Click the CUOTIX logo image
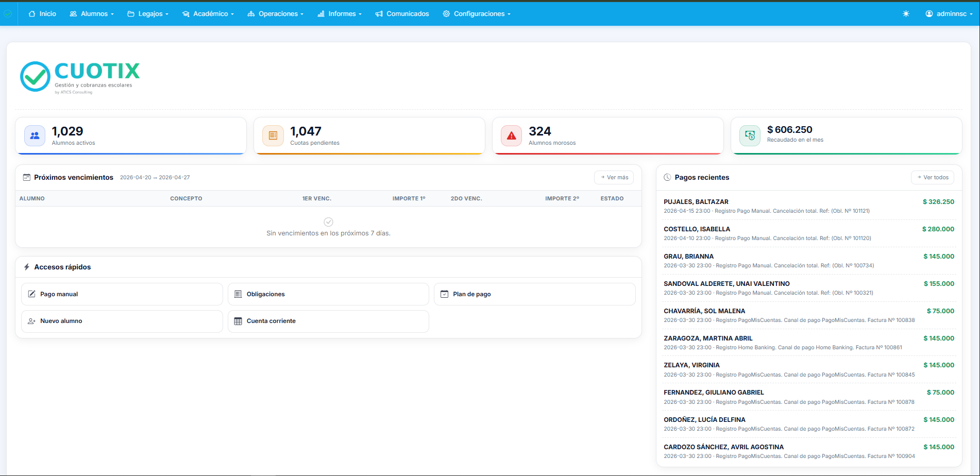Image resolution: width=980 pixels, height=476 pixels. (x=80, y=77)
